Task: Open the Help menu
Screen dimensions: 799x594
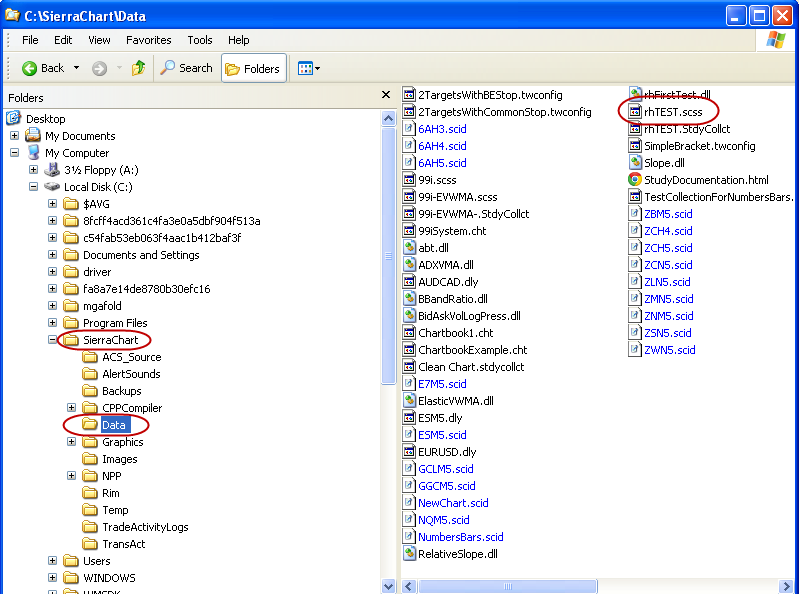Action: (238, 40)
